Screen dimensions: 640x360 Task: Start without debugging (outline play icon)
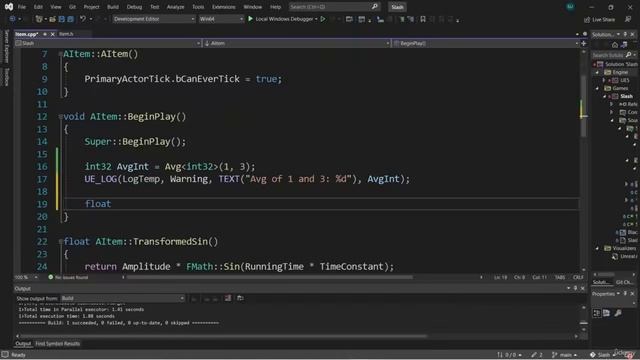[x=323, y=19]
